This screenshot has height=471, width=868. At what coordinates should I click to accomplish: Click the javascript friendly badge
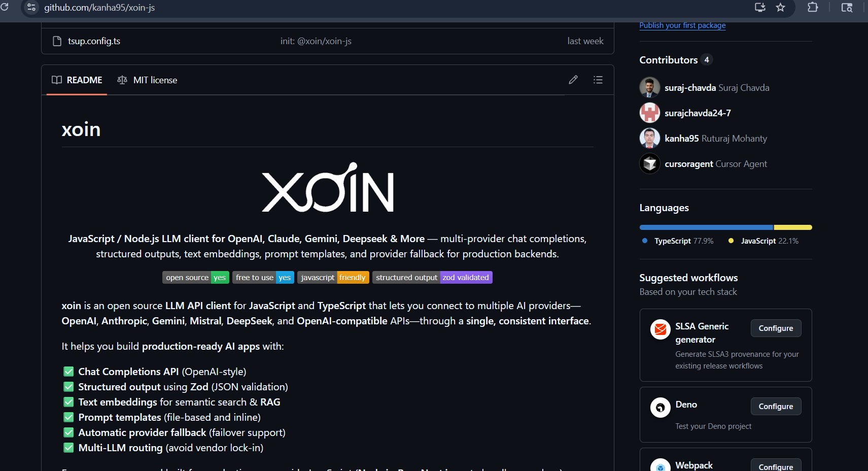pos(333,278)
